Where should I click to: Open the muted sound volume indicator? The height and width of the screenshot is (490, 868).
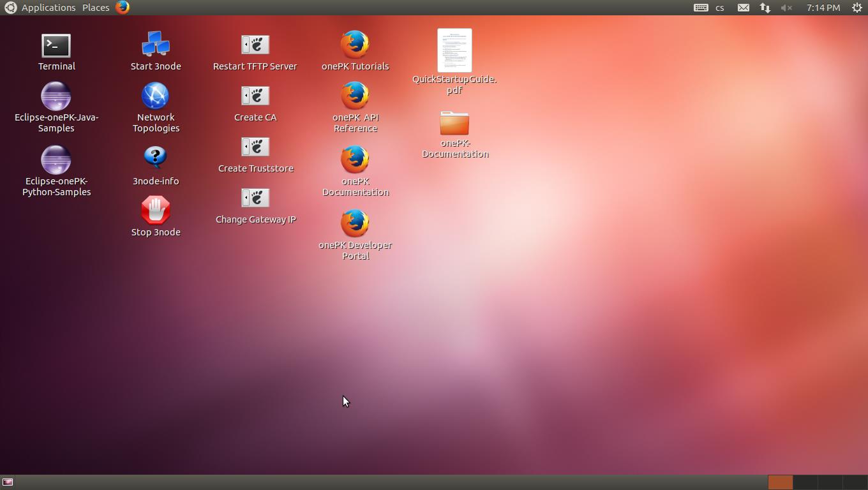[x=786, y=8]
